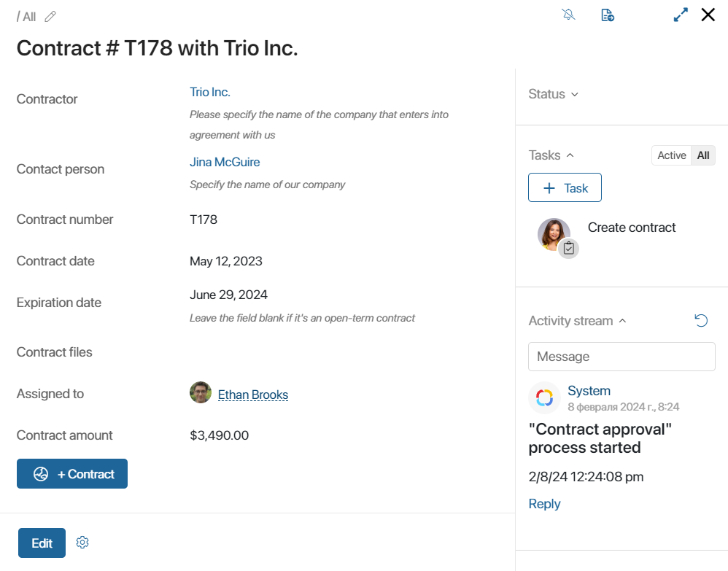Screen dimensions: 728x571
Task: Toggle the muted notification bell icon
Action: point(568,15)
